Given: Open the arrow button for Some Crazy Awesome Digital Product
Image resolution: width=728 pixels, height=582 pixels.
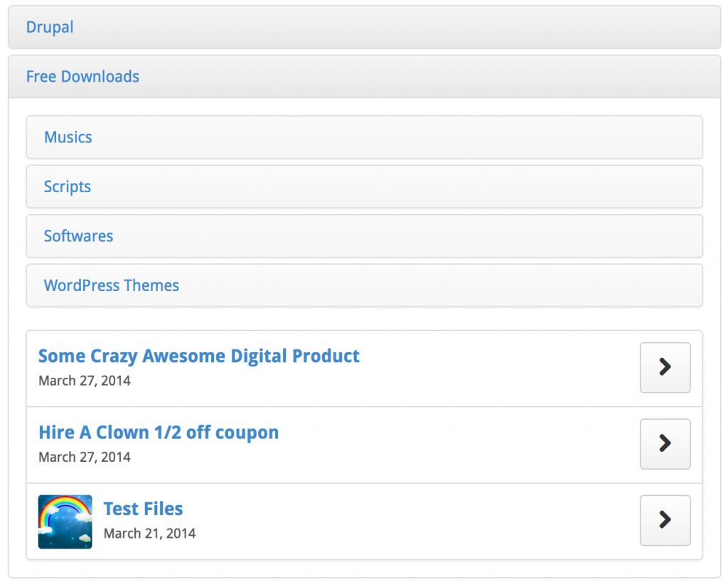Looking at the screenshot, I should pos(665,367).
